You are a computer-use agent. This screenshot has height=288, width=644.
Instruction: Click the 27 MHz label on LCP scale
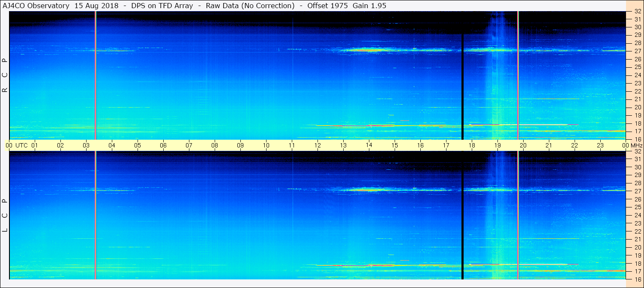[x=637, y=191]
